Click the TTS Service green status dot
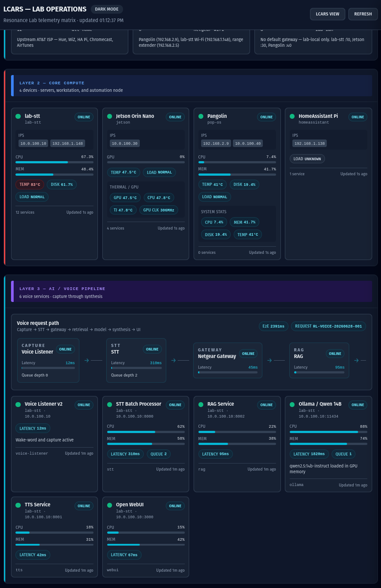The width and height of the screenshot is (381, 588). (18, 505)
